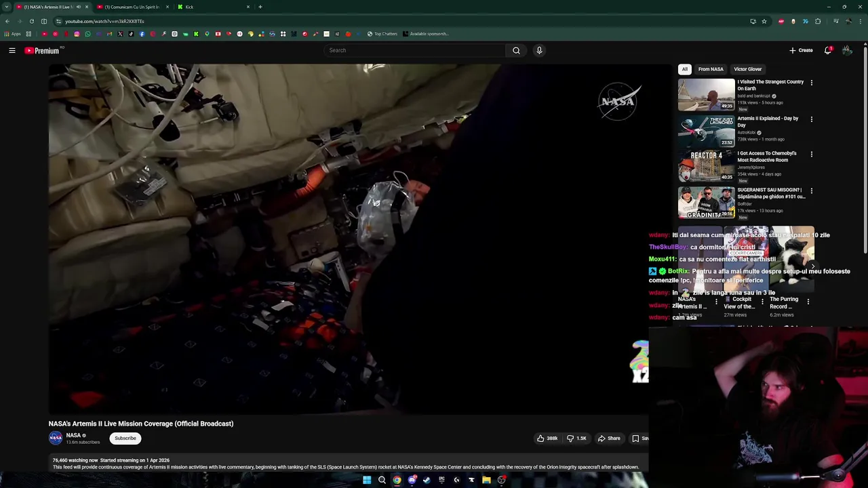
Task: Share the Artemis II video
Action: pyautogui.click(x=609, y=439)
